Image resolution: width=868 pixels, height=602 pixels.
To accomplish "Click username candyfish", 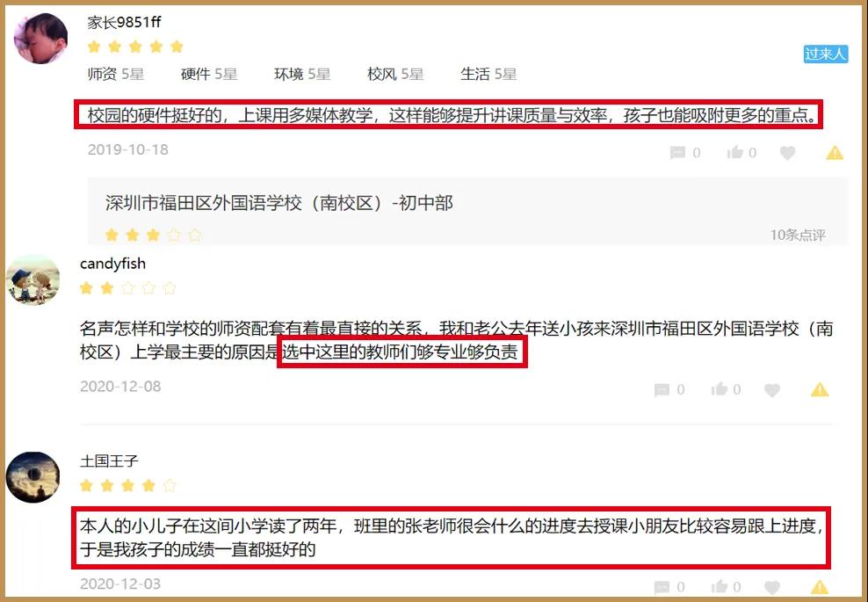I will click(x=113, y=264).
